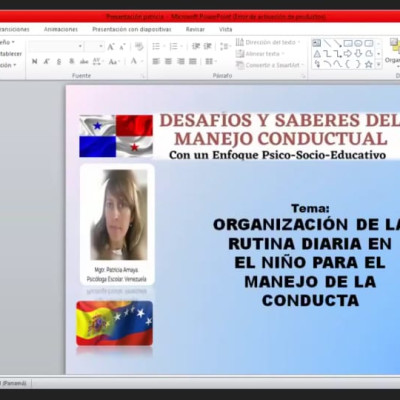Viewport: 400px width, 400px height.
Task: Toggle italic (K) formatting
Action: [x=47, y=61]
